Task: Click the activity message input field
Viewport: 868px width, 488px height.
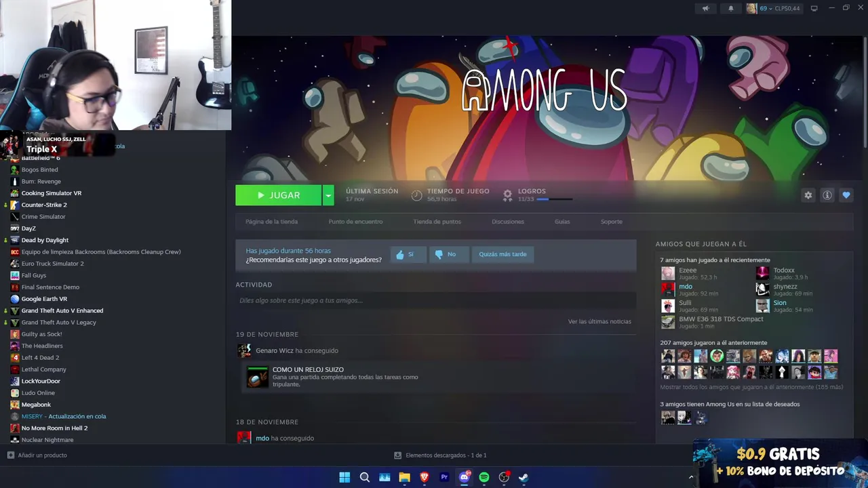Action: [435, 300]
